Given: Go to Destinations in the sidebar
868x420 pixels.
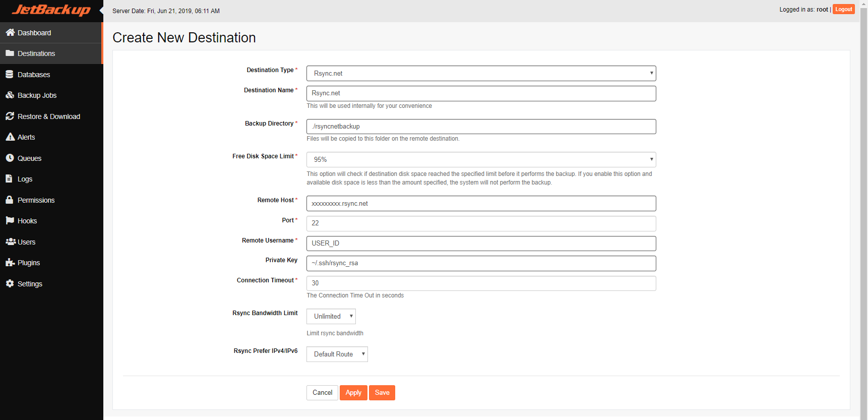Looking at the screenshot, I should 51,53.
